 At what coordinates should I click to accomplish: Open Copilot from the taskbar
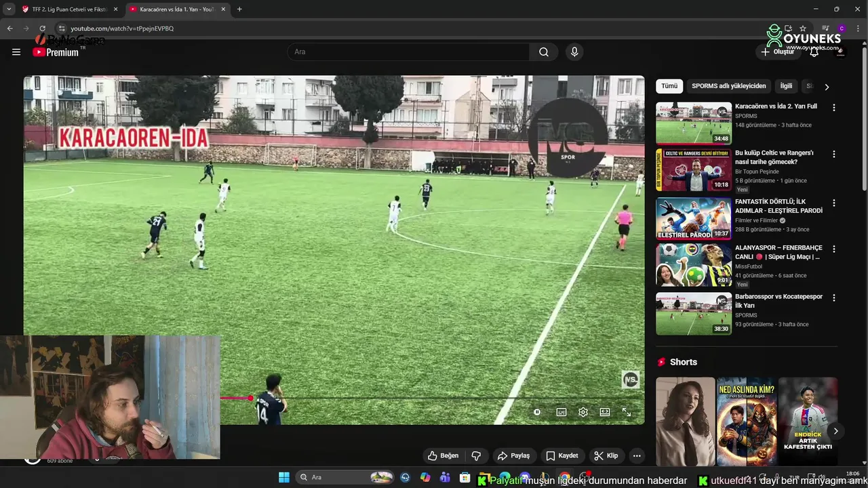tap(425, 477)
